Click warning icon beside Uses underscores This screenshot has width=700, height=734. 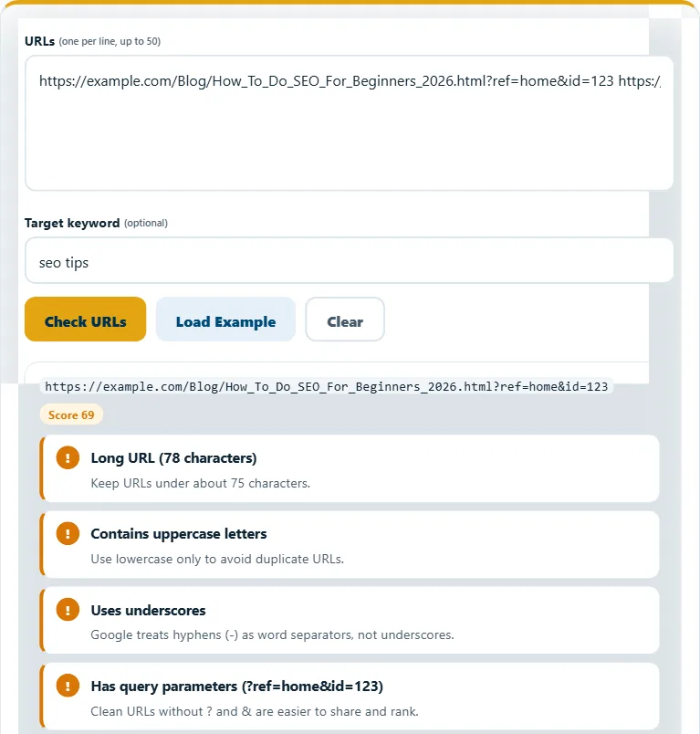pos(68,610)
